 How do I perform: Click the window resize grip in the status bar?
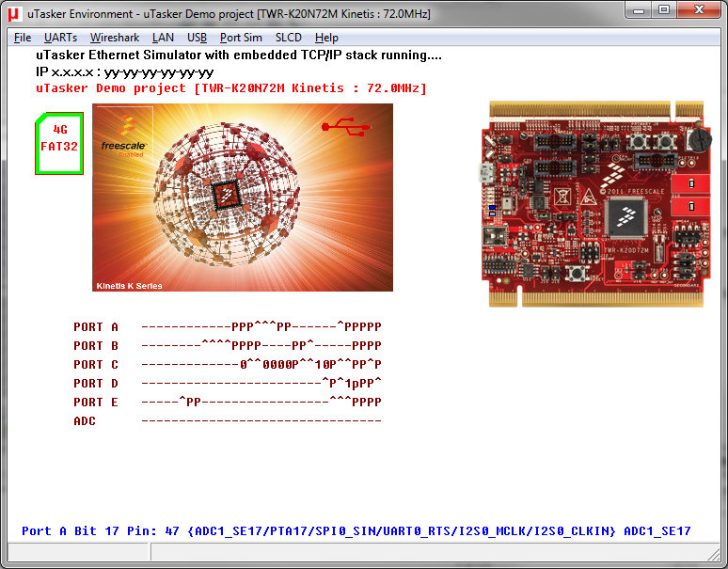(x=713, y=554)
